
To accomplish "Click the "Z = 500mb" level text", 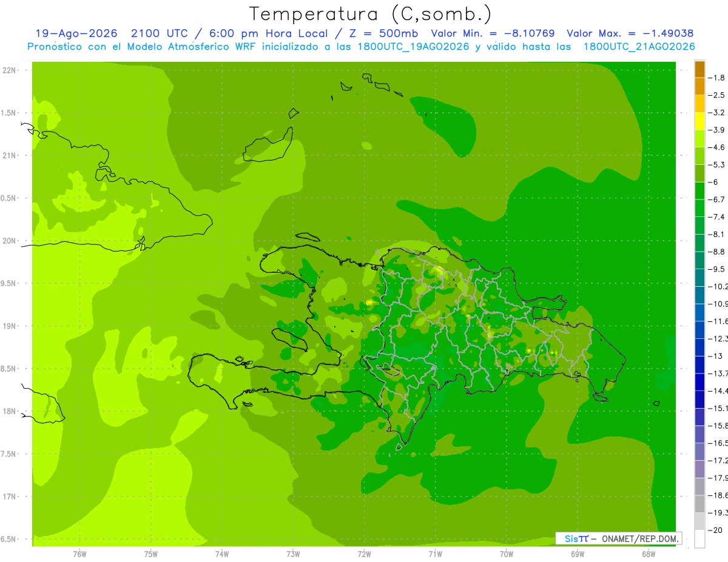I will click(381, 33).
